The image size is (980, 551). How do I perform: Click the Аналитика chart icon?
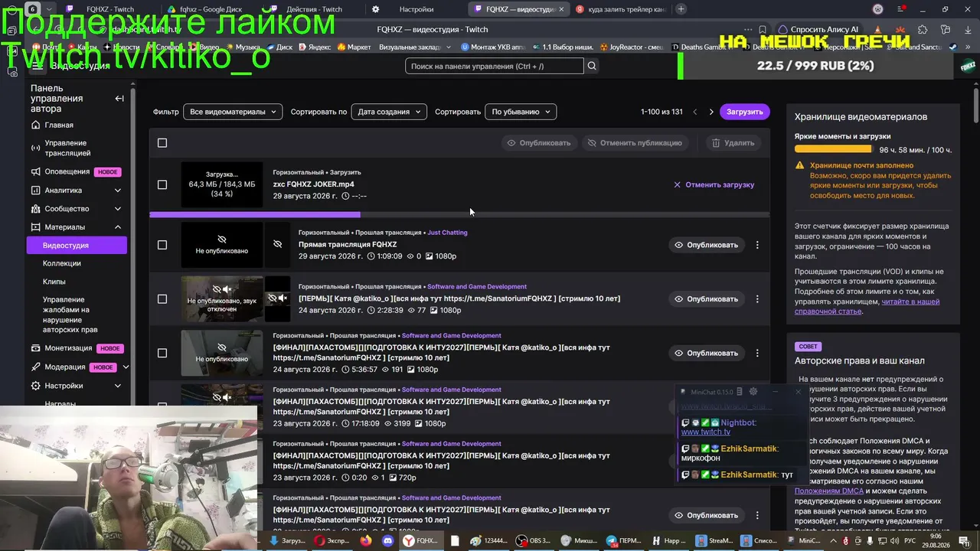36,190
